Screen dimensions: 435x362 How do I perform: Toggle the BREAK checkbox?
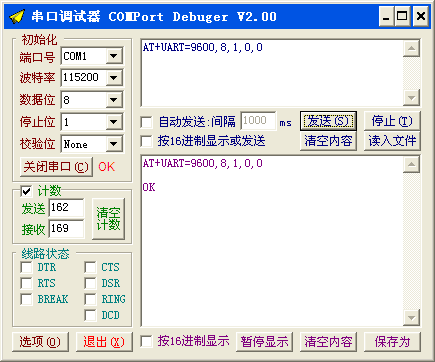coord(26,299)
